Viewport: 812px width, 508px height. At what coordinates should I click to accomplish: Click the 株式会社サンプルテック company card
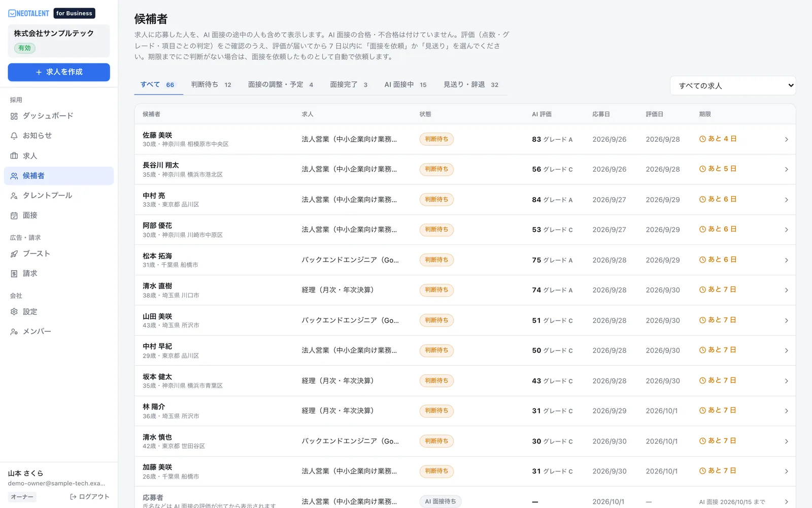click(x=59, y=41)
